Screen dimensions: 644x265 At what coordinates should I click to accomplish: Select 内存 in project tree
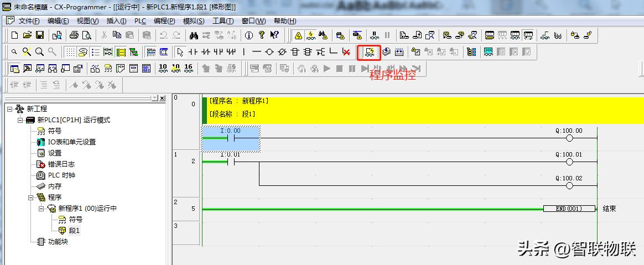[55, 186]
